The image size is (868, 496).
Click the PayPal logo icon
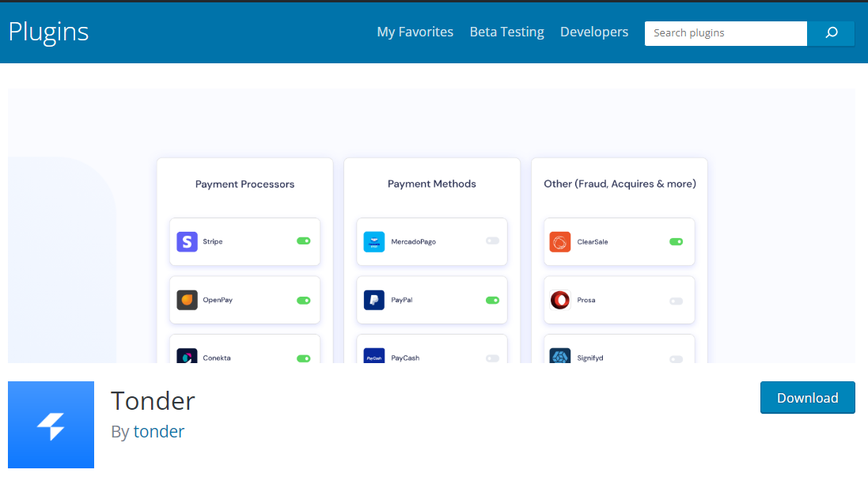tap(374, 300)
